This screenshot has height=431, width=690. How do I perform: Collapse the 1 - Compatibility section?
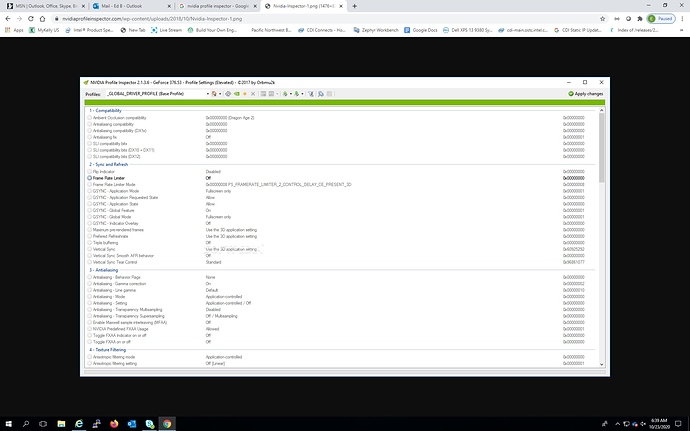[x=108, y=111]
